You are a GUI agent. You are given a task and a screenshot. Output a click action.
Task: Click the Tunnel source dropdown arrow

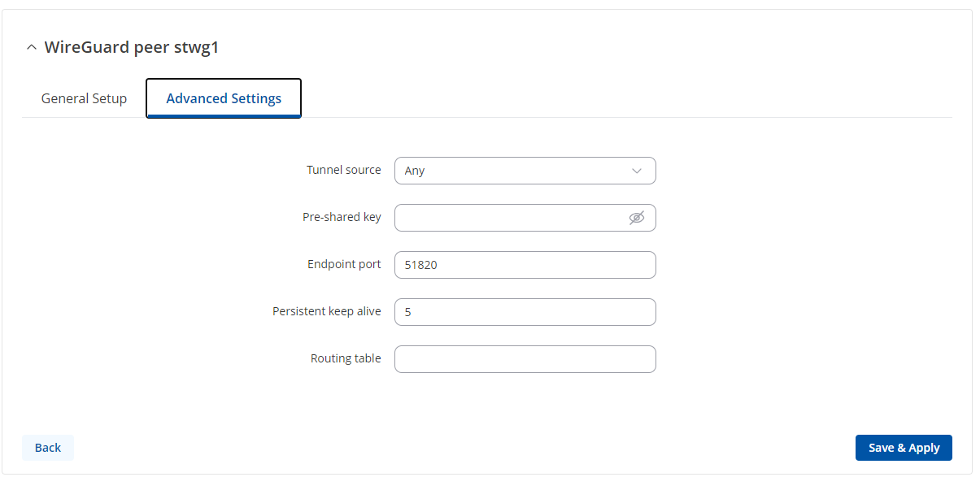point(637,171)
